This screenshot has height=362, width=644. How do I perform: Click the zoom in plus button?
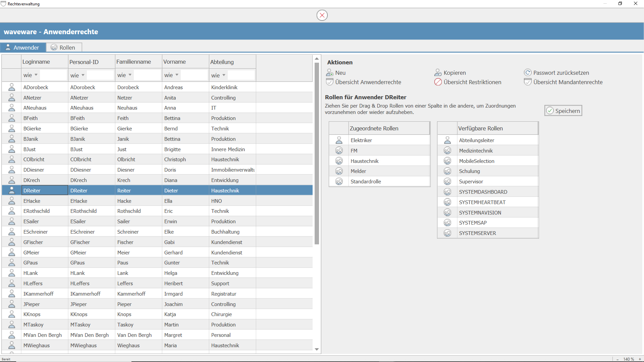tap(640, 359)
